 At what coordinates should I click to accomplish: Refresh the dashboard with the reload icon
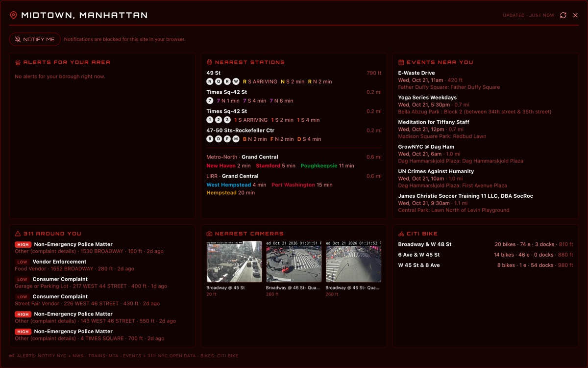[x=563, y=15]
